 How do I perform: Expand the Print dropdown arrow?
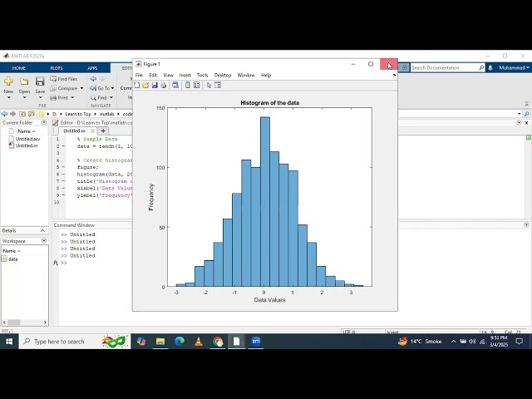point(72,98)
